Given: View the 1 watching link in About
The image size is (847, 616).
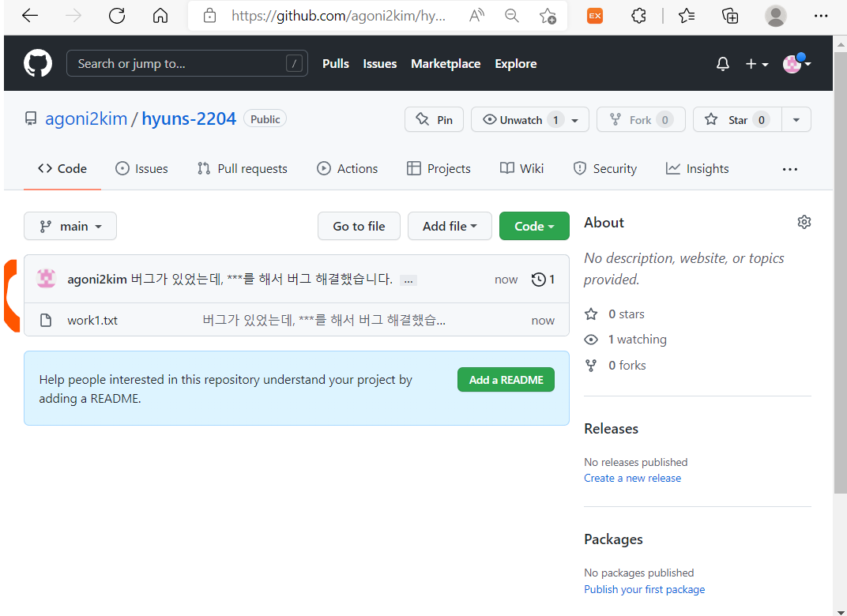Looking at the screenshot, I should (x=626, y=339).
